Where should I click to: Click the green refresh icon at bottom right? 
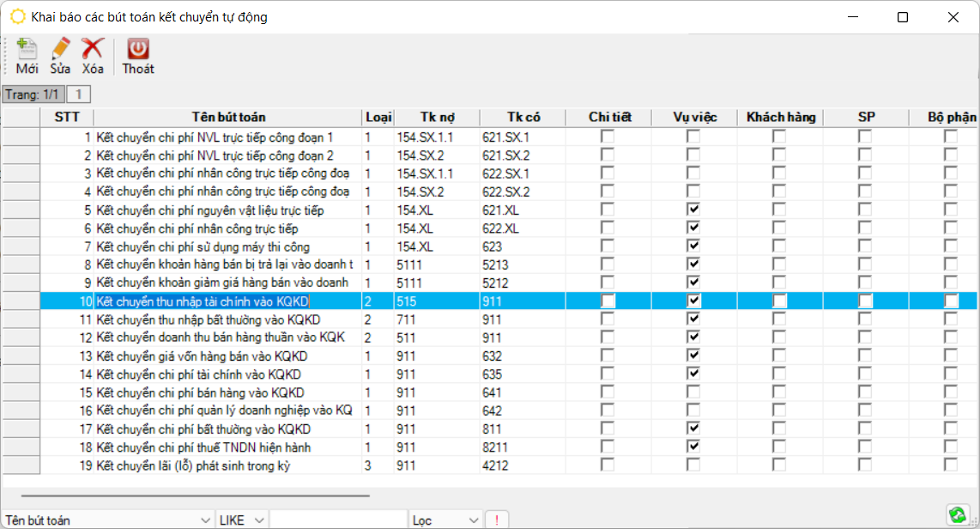957,514
